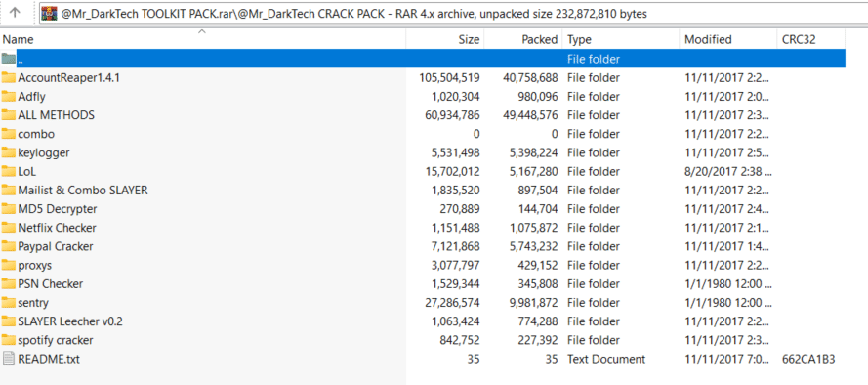This screenshot has height=385, width=868.
Task: Select the keylogger name text
Action: (x=44, y=152)
